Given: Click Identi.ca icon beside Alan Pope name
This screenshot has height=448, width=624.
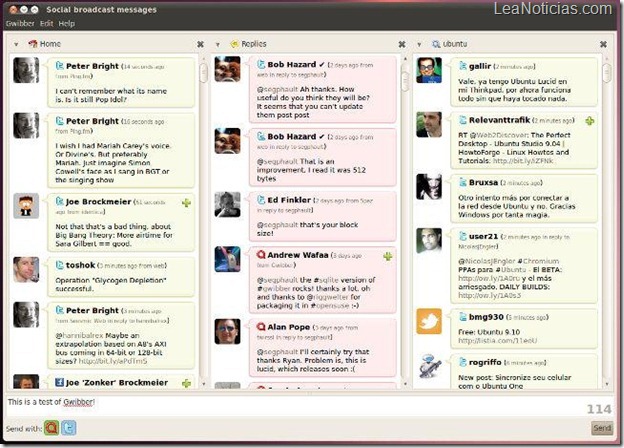Looking at the screenshot, I should tap(261, 327).
